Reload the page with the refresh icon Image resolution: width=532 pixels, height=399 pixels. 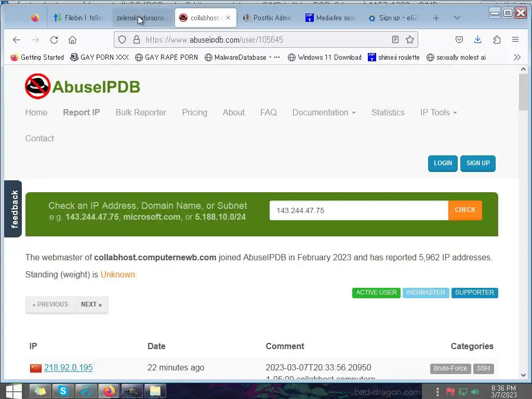(x=54, y=39)
